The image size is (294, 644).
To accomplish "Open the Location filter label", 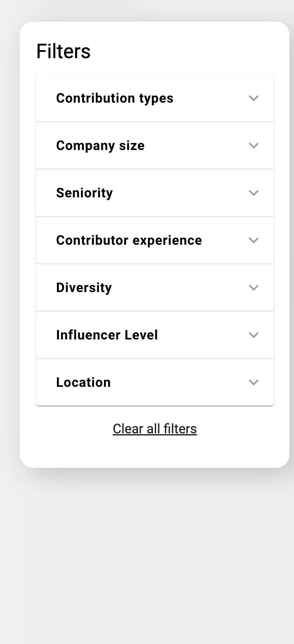I will coord(83,383).
